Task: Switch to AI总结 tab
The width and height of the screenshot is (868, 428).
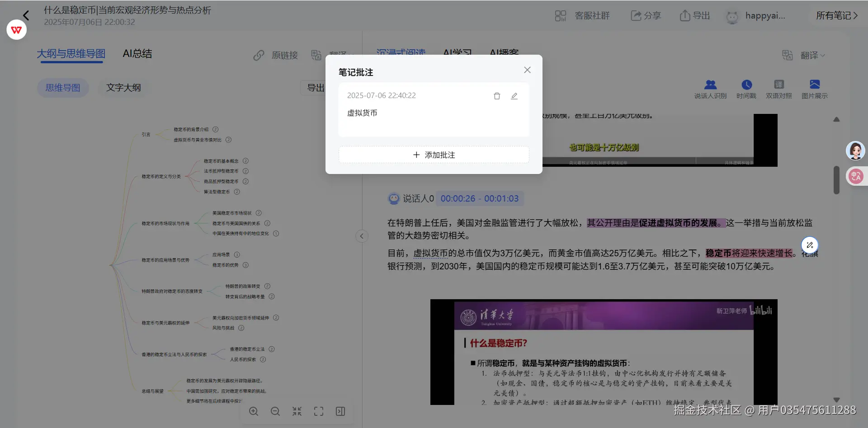Action: tap(137, 54)
